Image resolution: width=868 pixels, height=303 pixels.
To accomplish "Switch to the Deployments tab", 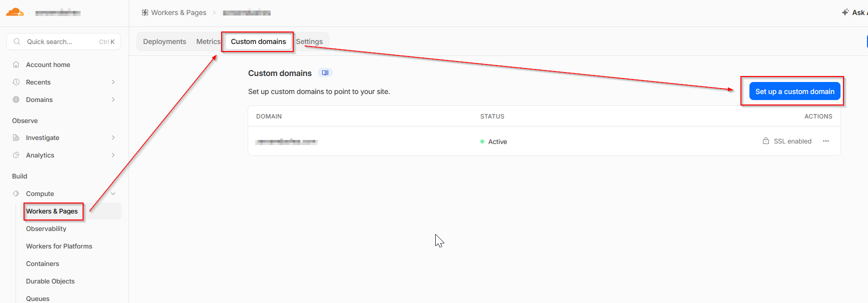I will (x=165, y=41).
